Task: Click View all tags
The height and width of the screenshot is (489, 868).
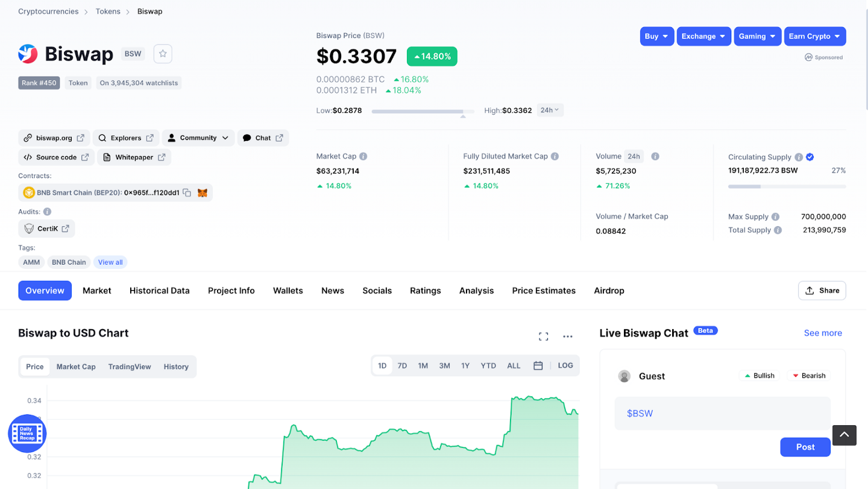Action: 110,262
